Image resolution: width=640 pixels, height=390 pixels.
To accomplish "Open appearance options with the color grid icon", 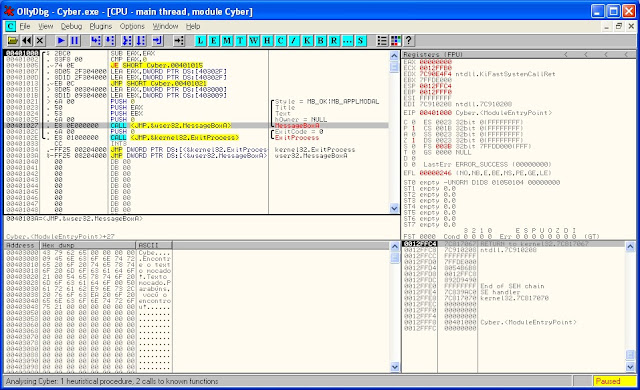I will 395,40.
